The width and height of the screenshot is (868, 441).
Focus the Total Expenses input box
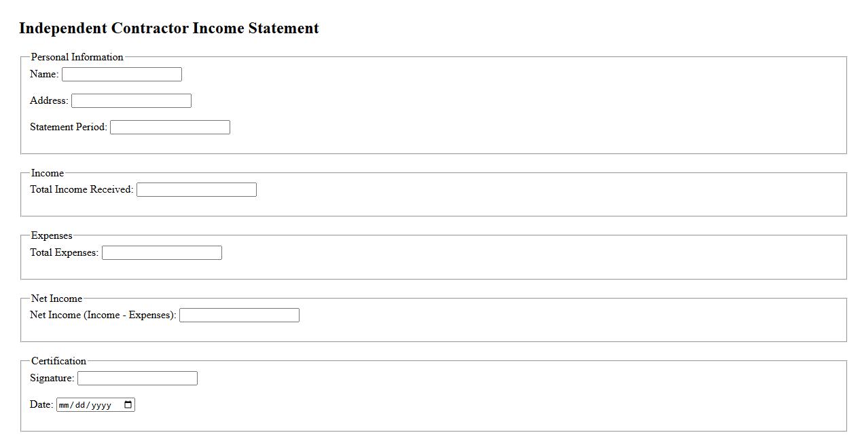point(162,253)
